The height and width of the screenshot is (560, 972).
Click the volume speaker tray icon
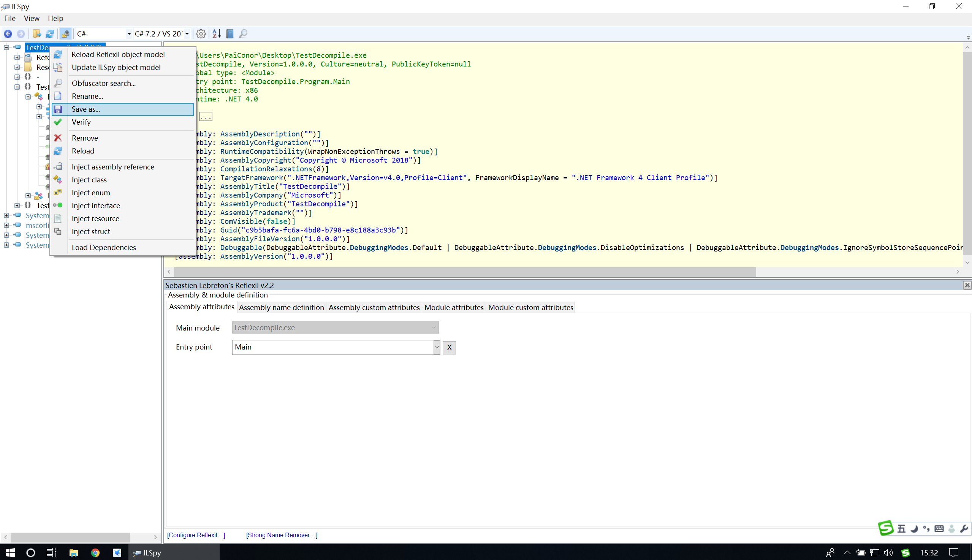[888, 553]
